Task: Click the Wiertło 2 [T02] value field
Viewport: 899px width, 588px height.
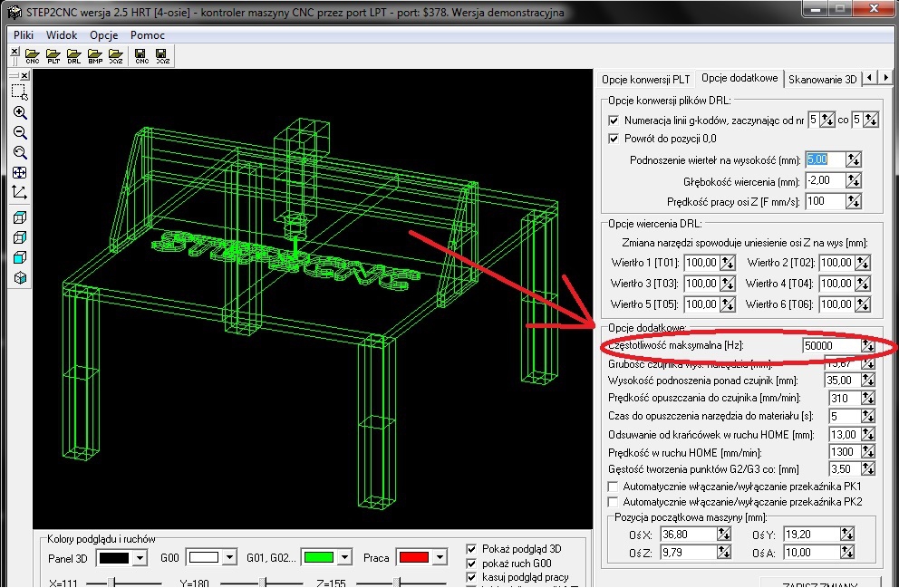Action: point(837,263)
